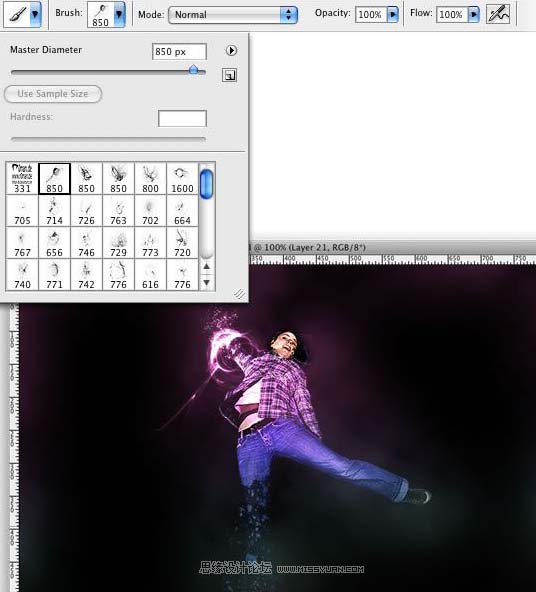This screenshot has width=536, height=592.
Task: Select the 746 brush preset
Action: pyautogui.click(x=86, y=243)
